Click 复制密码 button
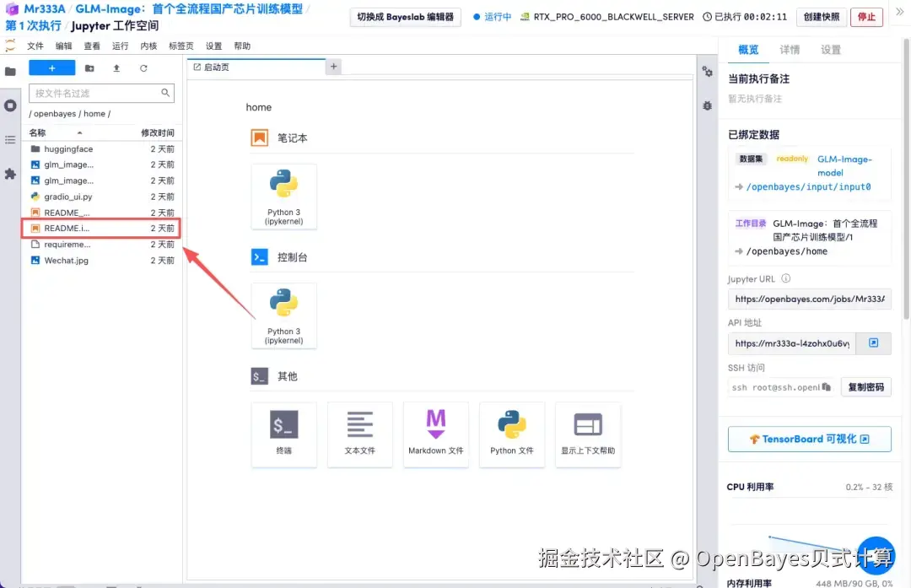The height and width of the screenshot is (588, 911). tap(866, 387)
